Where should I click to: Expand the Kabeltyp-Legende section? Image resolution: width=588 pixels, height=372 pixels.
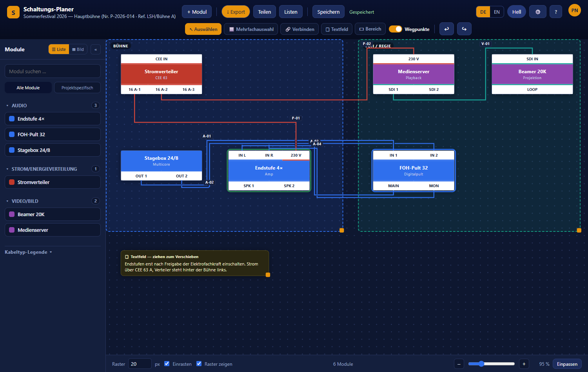28,252
